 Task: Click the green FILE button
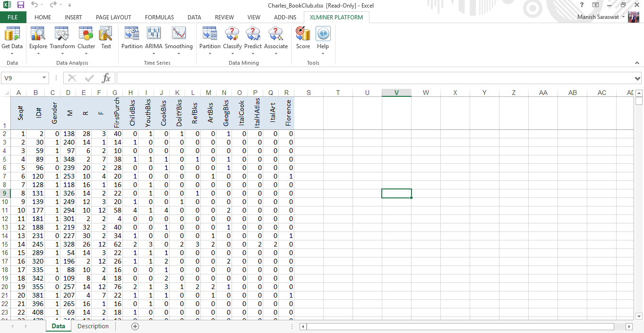coord(13,17)
